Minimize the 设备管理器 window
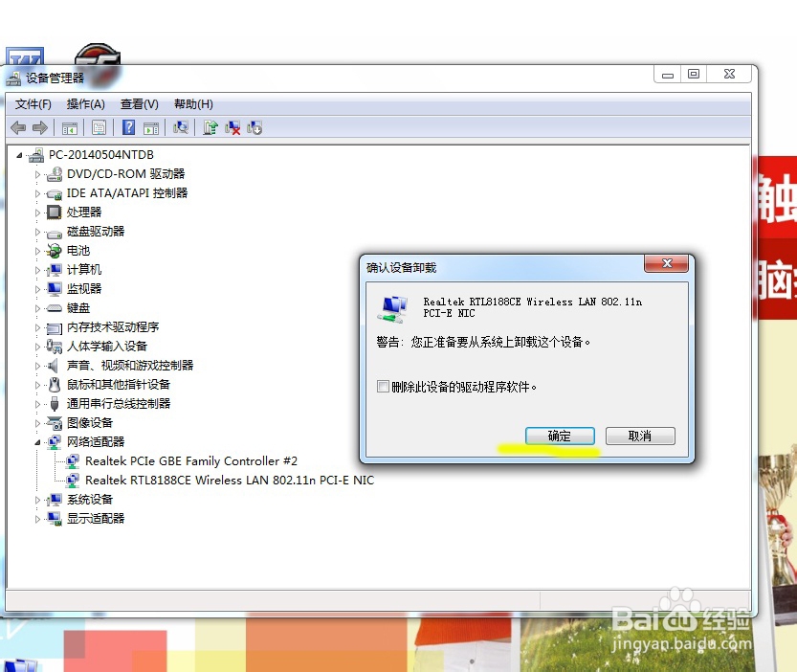This screenshot has height=672, width=797. coord(668,75)
